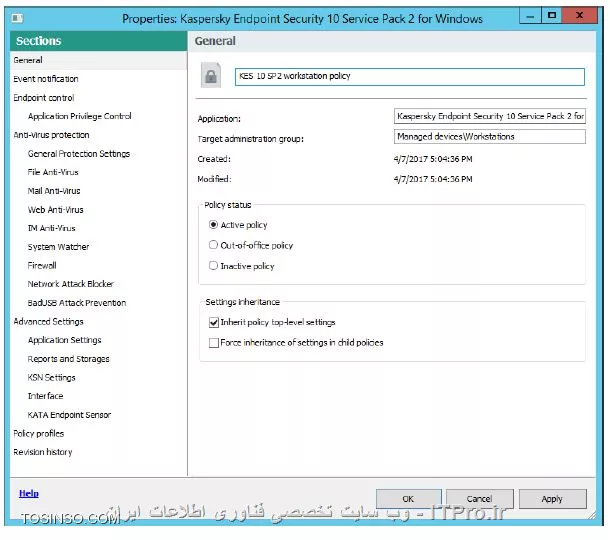The height and width of the screenshot is (540, 610).
Task: Click the OK button
Action: pyautogui.click(x=408, y=499)
